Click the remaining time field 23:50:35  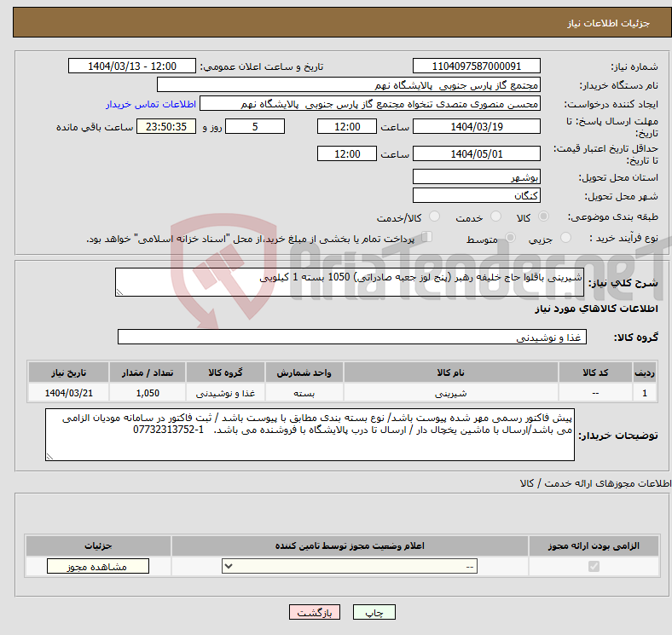tap(166, 127)
